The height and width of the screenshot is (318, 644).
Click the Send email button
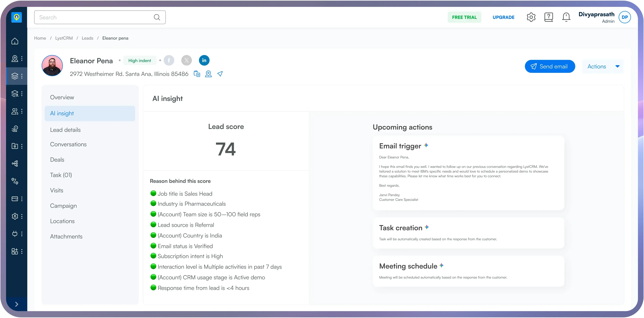(x=550, y=66)
